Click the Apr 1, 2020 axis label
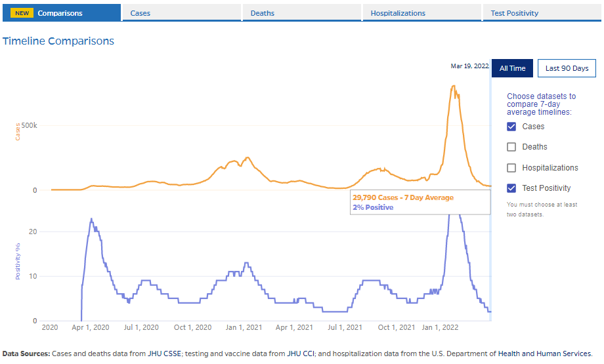The image size is (604, 364). click(x=91, y=327)
